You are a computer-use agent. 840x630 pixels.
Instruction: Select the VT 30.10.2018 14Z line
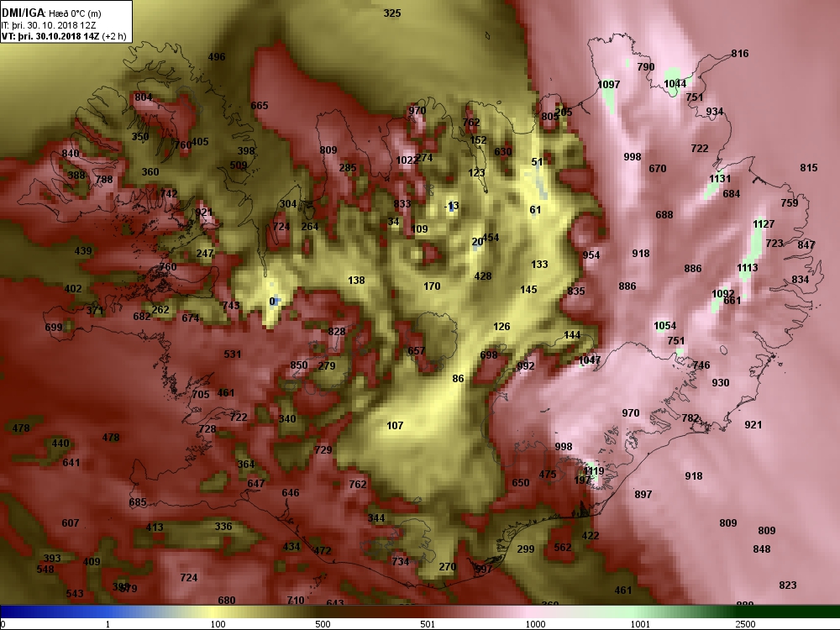tap(64, 36)
